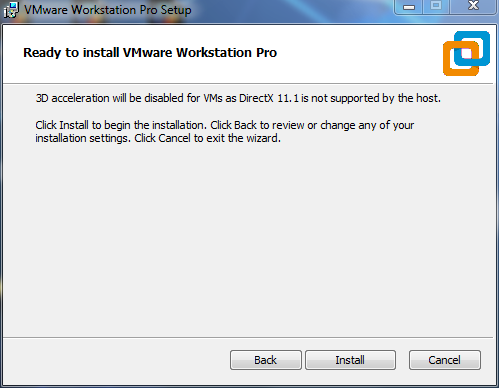Viewport: 499px width, 388px height.
Task: Click the 'Ready to install VMware Workstation Pro' heading
Action: (x=150, y=53)
